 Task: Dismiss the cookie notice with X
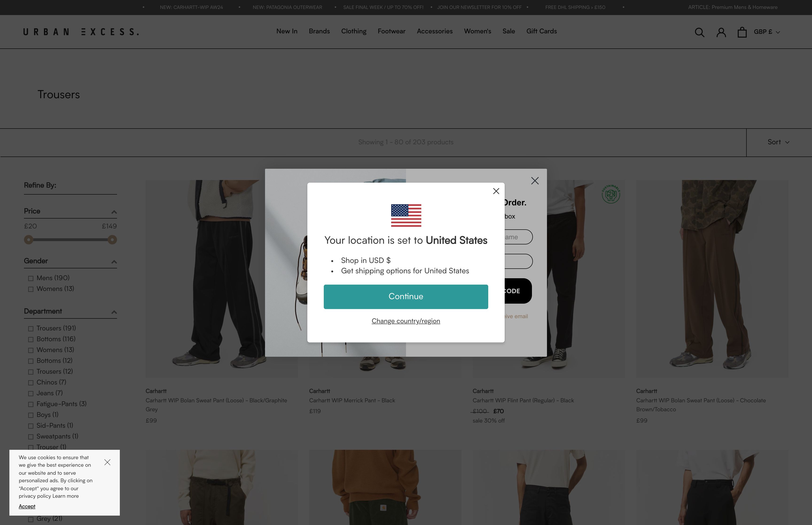(107, 462)
